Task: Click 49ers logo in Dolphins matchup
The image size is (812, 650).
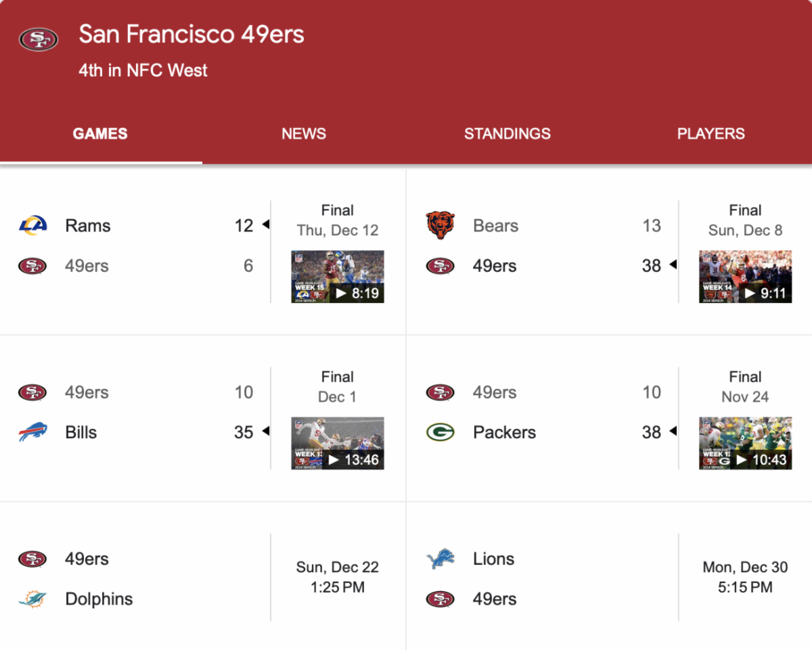Action: pyautogui.click(x=32, y=559)
